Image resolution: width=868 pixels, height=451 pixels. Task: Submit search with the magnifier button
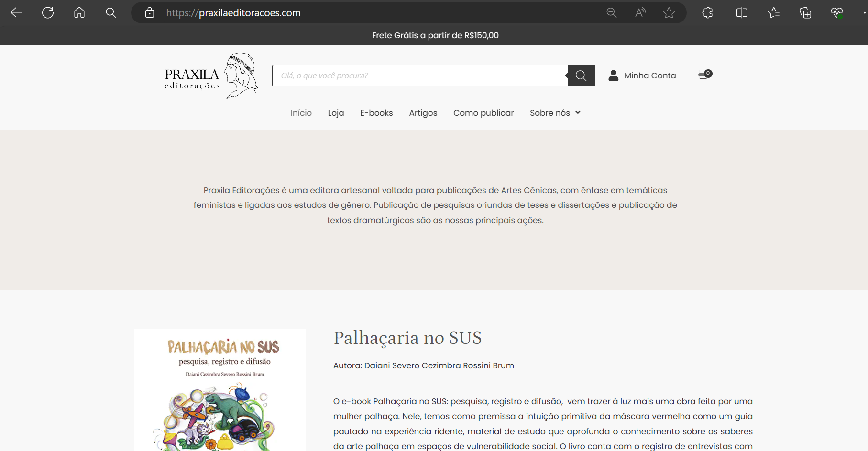point(581,75)
